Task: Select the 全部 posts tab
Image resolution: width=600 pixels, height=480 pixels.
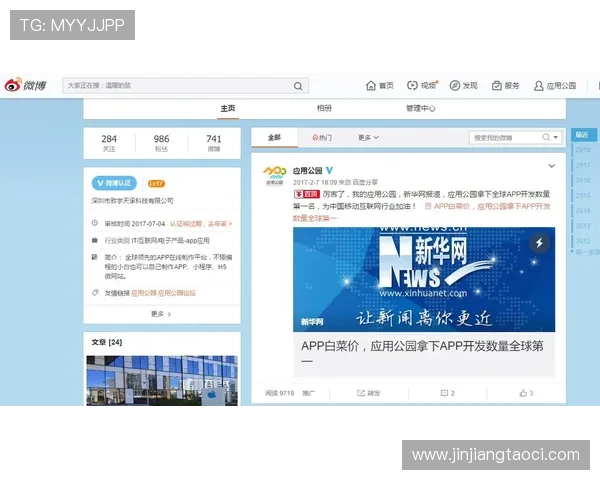Action: 274,137
